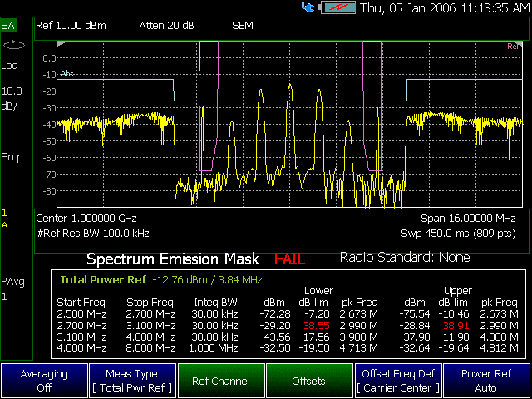Click the PAvg 1 indicator
Viewport: 532px width, 399px height.
[12, 289]
